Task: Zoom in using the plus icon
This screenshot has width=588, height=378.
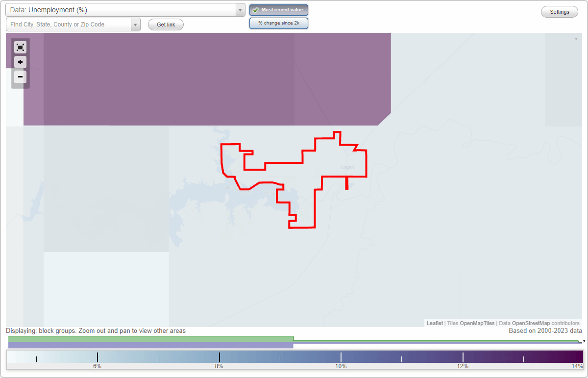Action: point(20,62)
